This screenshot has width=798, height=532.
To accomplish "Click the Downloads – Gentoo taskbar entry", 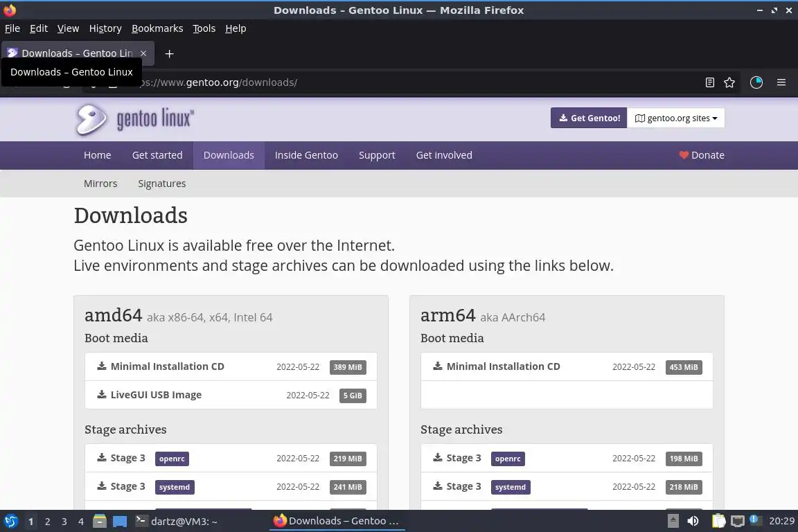I will point(337,521).
